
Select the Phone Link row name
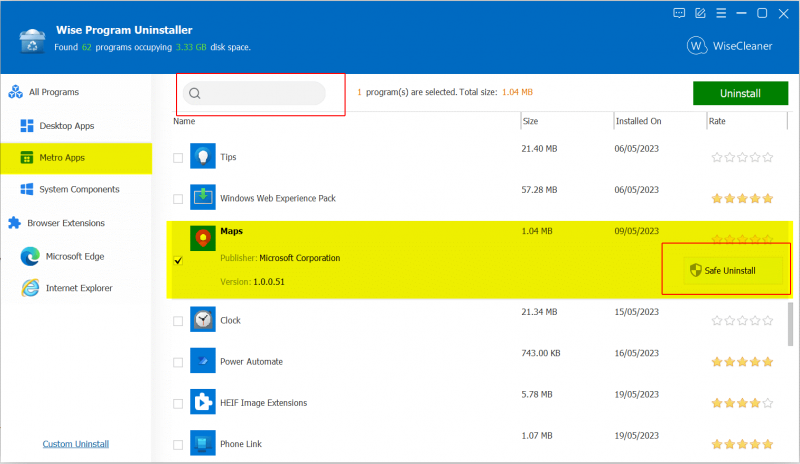pos(241,444)
